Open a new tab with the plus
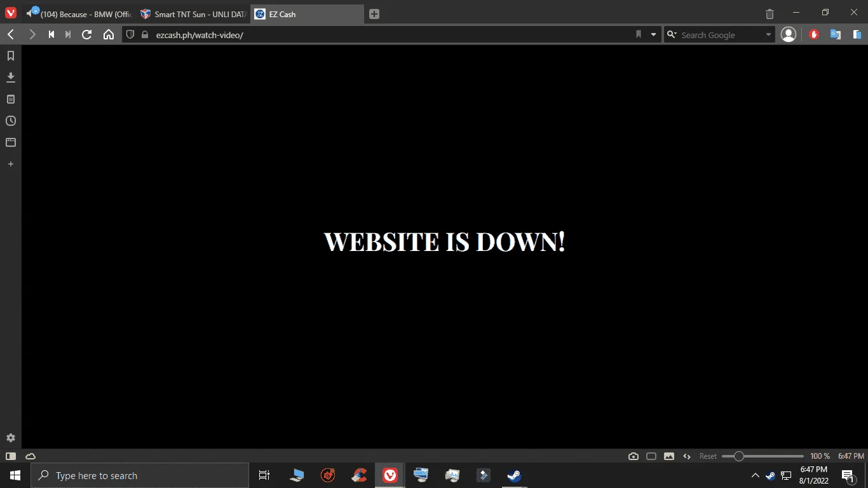Viewport: 868px width, 488px height. click(x=374, y=14)
